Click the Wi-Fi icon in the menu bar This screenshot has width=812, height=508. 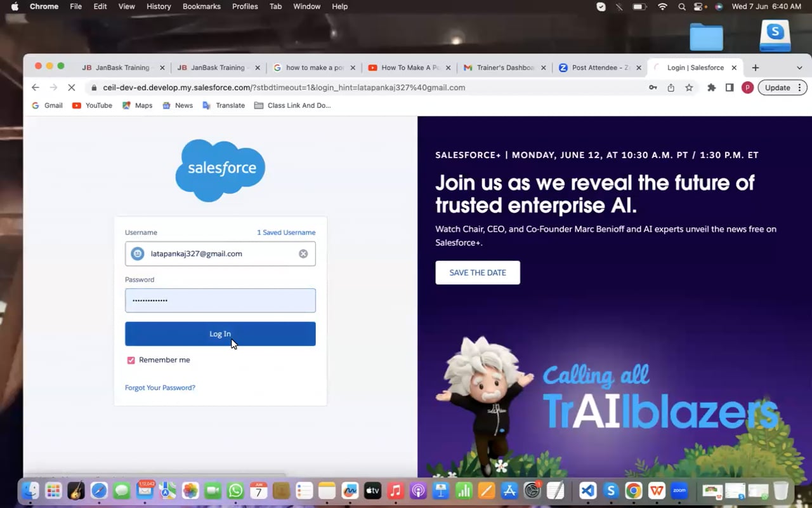click(662, 6)
